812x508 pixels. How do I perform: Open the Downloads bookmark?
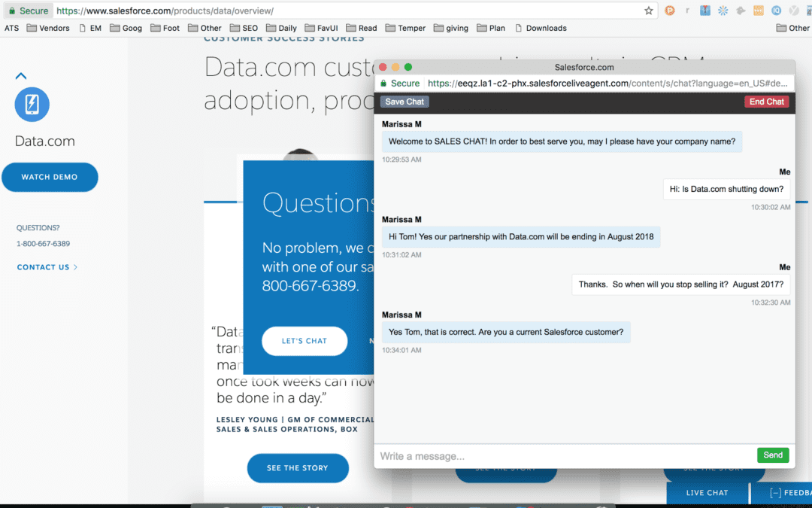coord(540,28)
